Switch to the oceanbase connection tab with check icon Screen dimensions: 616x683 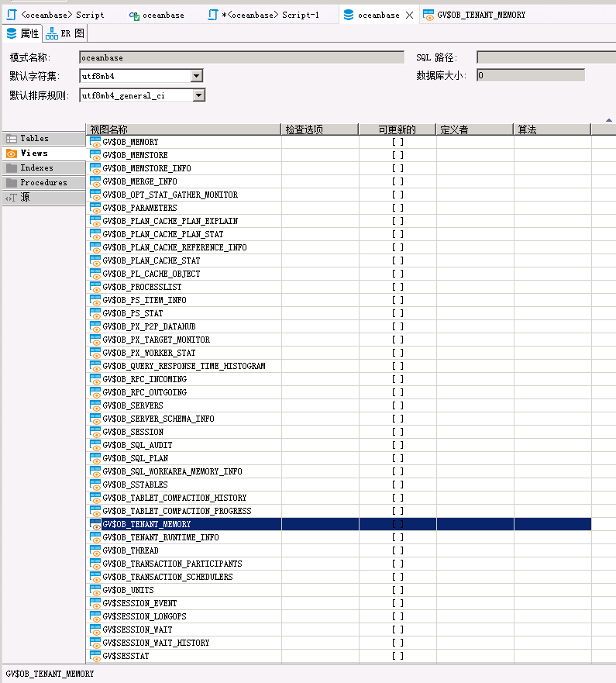(x=157, y=15)
